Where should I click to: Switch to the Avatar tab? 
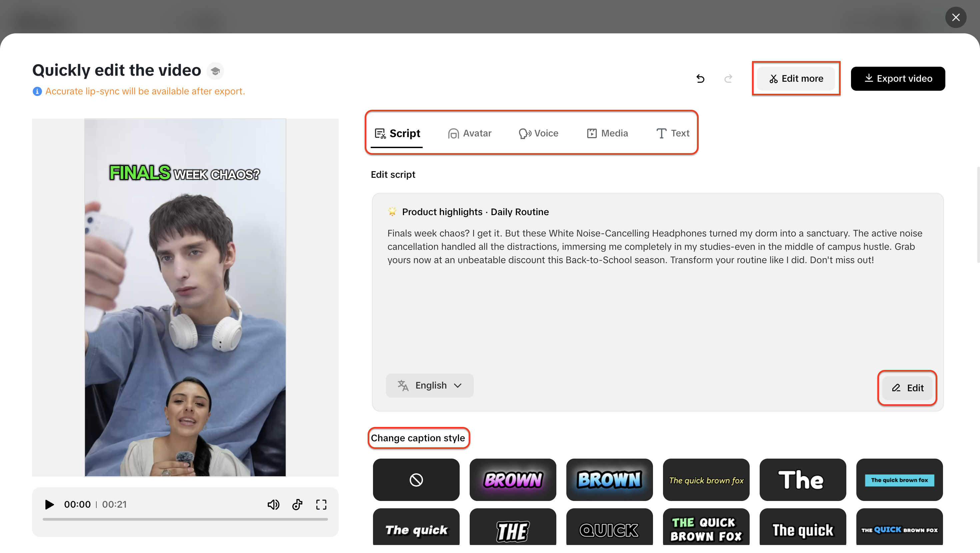click(x=469, y=133)
